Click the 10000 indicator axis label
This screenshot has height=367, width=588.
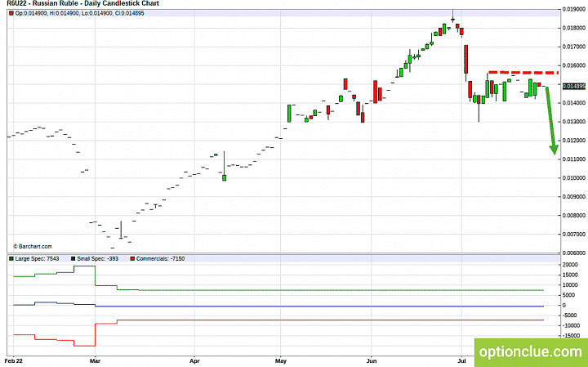click(x=570, y=284)
